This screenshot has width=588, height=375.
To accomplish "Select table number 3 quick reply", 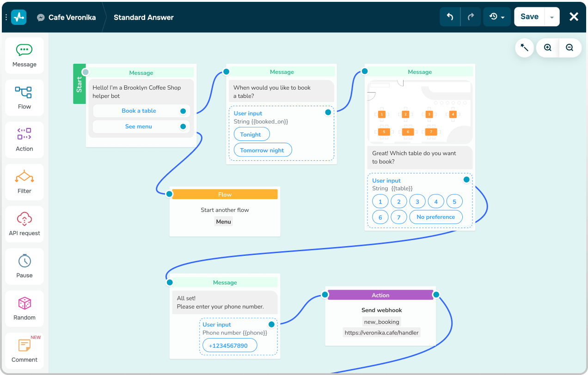I will tap(417, 201).
